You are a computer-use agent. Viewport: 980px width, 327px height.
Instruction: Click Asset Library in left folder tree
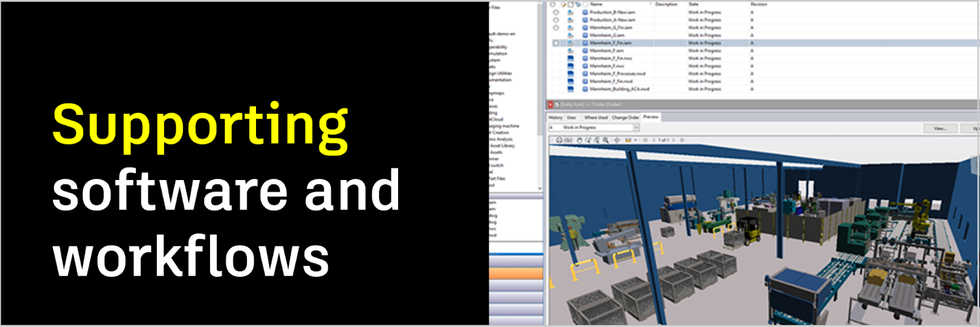[502, 146]
